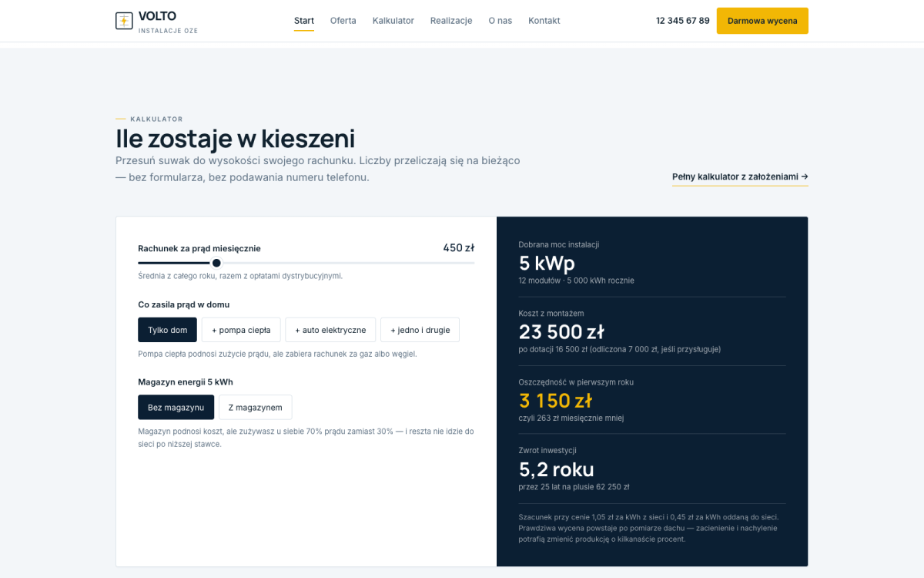The image size is (924, 578).
Task: Open the Kontakt page
Action: click(544, 21)
